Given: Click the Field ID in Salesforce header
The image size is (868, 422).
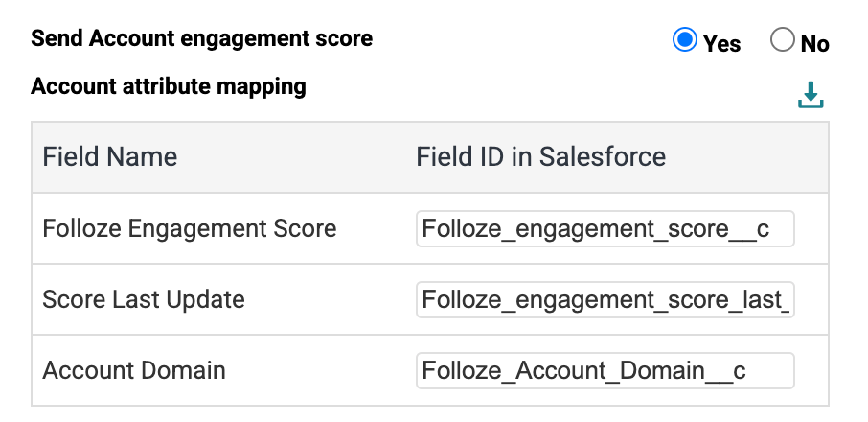Looking at the screenshot, I should pos(540,156).
